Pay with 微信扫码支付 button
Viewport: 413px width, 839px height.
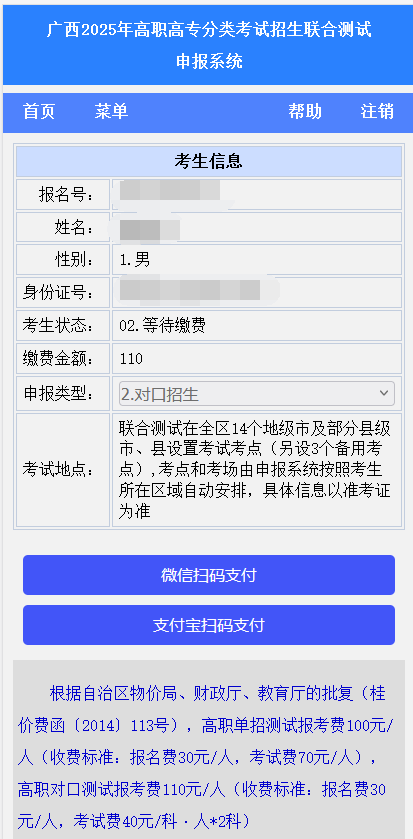click(x=209, y=575)
